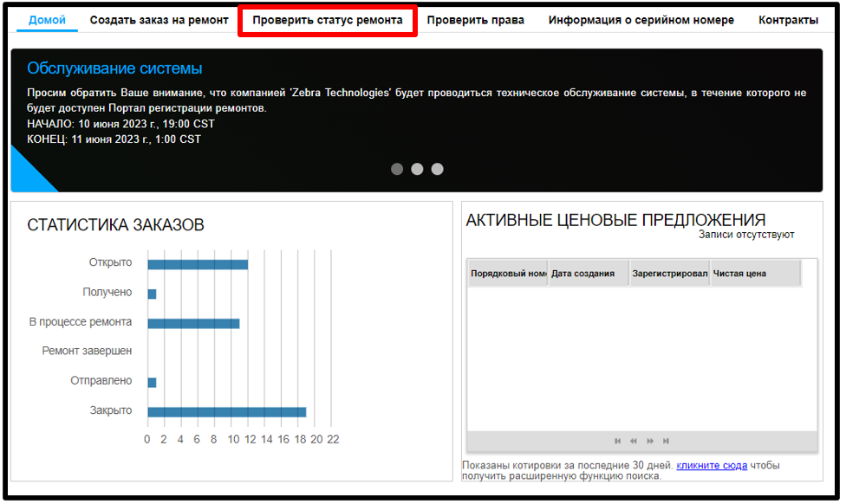Sort by Порядковый номер column header
The height and width of the screenshot is (504, 846).
click(508, 274)
